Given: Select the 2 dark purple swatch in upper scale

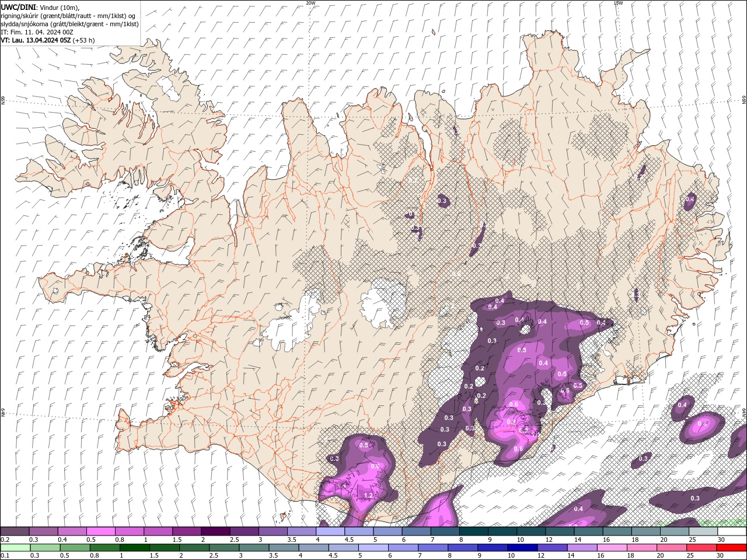Looking at the screenshot, I should pyautogui.click(x=215, y=531).
